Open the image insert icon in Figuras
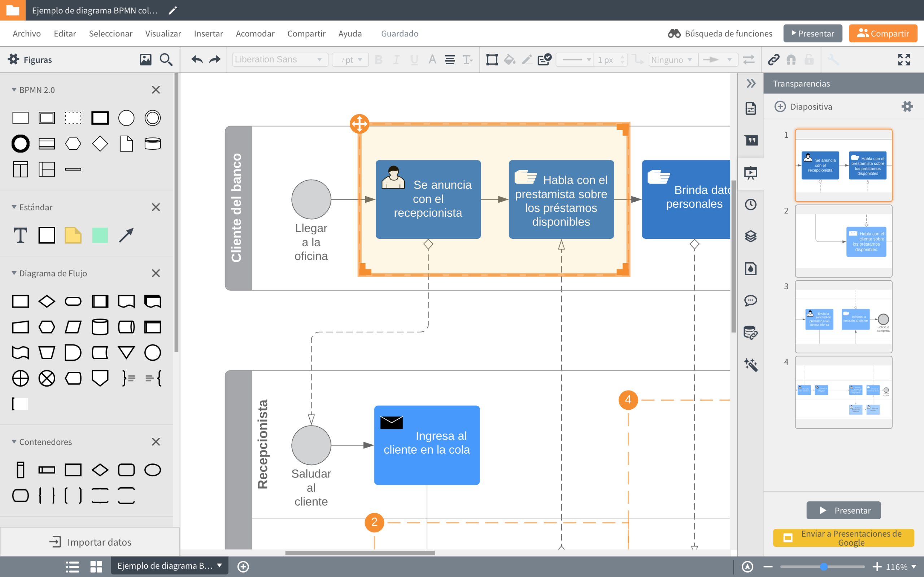This screenshot has width=924, height=577. [x=145, y=60]
